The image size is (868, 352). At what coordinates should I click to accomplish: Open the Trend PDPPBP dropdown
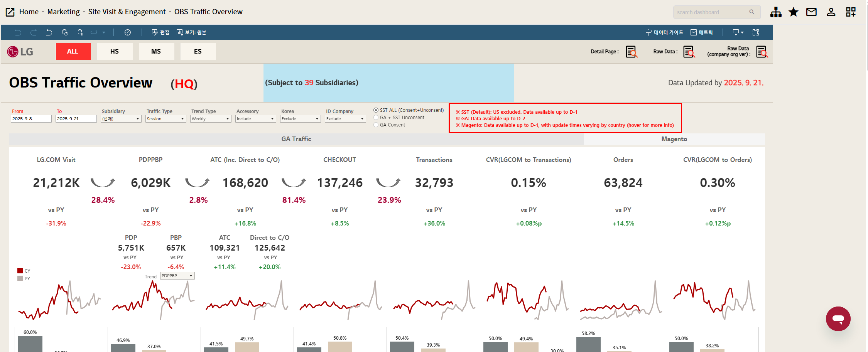(177, 276)
